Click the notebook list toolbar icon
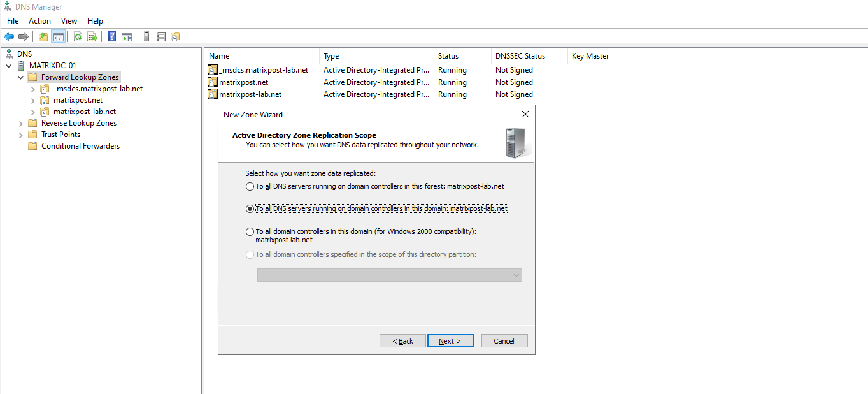868x394 pixels. click(161, 37)
